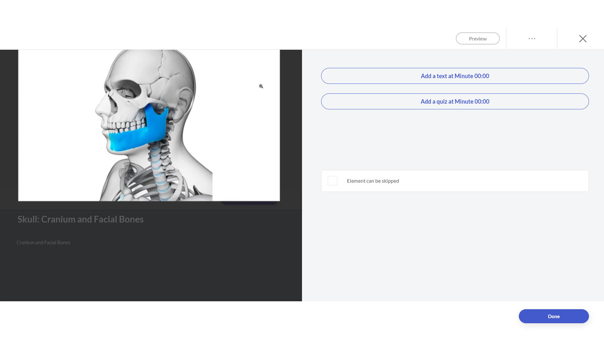Add a quiz at Minute 00:00
604x364 pixels.
coord(454,101)
